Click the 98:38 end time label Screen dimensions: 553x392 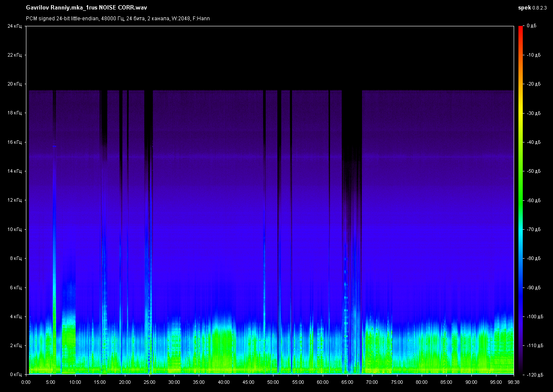[x=514, y=382]
